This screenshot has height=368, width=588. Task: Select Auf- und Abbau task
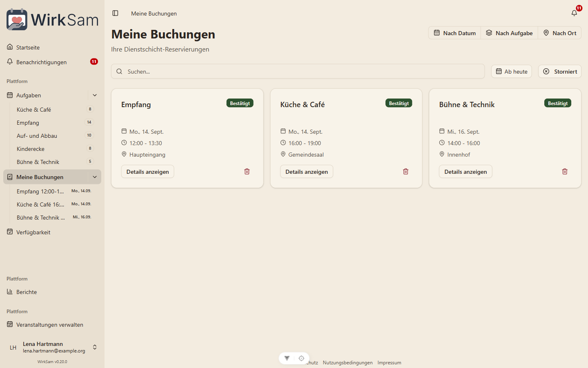coord(56,136)
